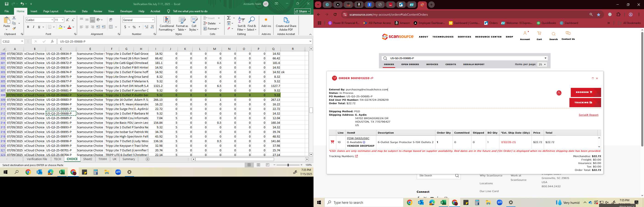Click the Copy icon in Clipboard group
The image size is (644, 207).
pos(14,23)
